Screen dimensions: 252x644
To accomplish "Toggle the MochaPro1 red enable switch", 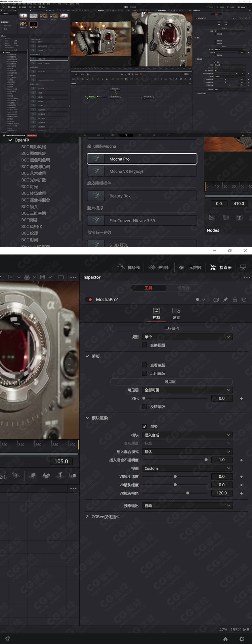I will coord(89,300).
